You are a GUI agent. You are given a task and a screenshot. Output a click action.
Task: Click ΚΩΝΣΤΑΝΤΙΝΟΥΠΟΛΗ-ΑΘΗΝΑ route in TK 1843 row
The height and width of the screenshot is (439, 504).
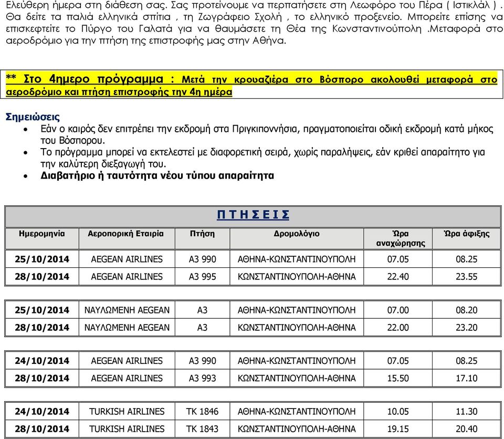tap(297, 428)
